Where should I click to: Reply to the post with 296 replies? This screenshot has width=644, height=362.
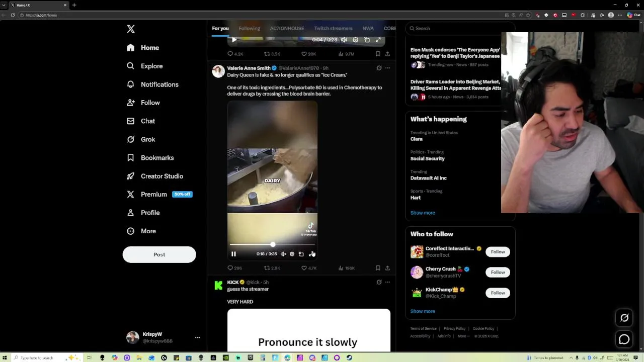234,268
